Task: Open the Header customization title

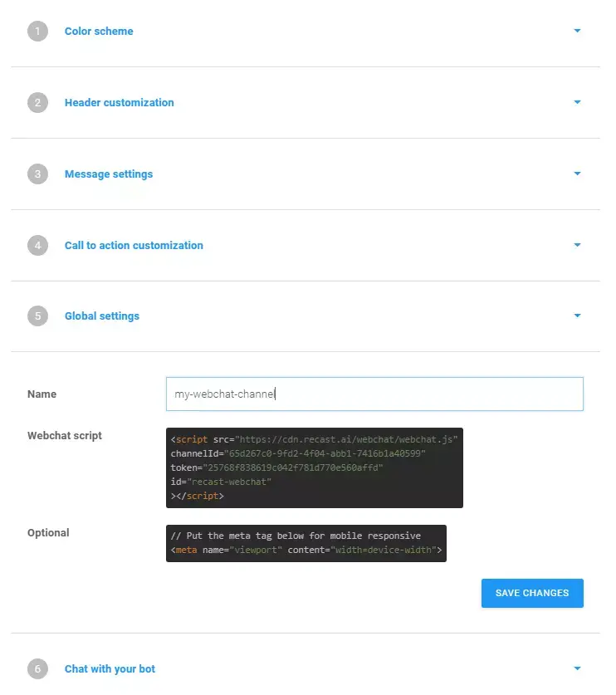Action: [x=120, y=102]
